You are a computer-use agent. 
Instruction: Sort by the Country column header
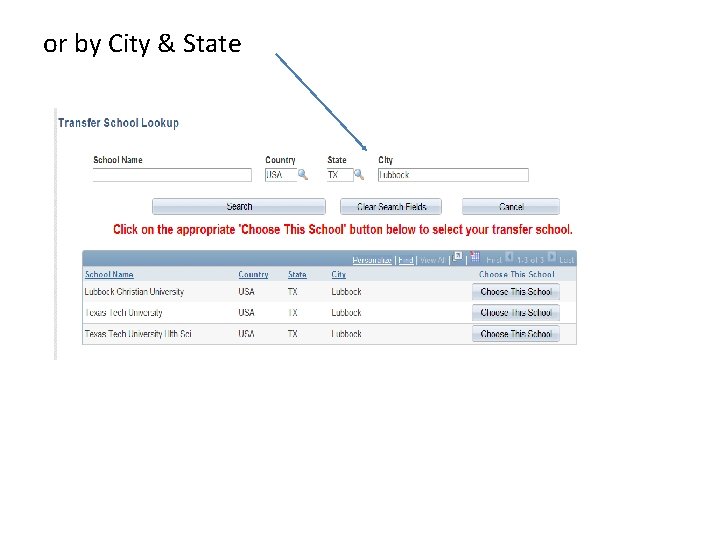[x=253, y=275]
